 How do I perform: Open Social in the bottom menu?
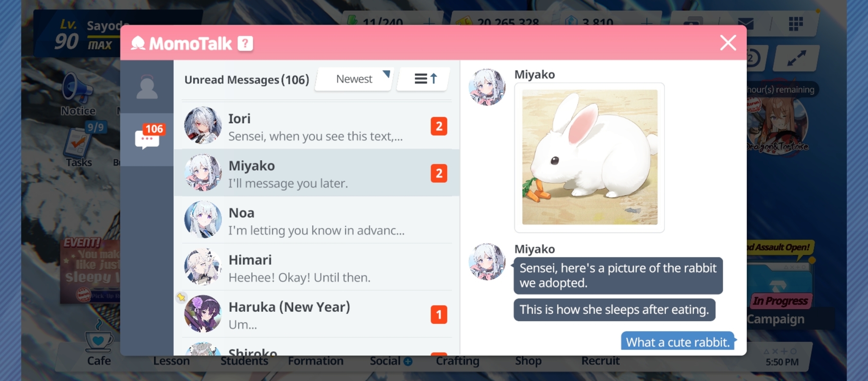[x=390, y=361]
